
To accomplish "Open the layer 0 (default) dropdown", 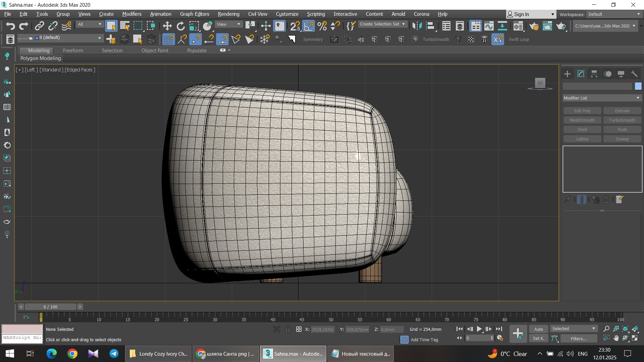I will [60, 38].
